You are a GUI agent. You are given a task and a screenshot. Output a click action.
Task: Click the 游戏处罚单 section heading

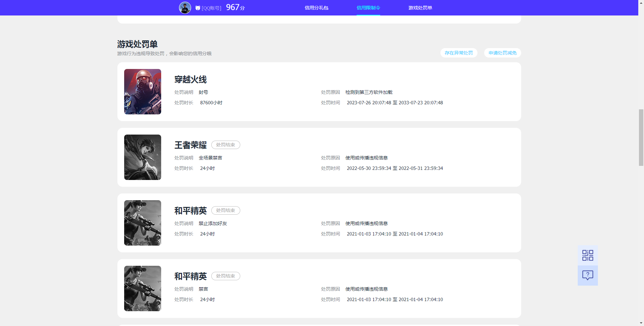[x=137, y=44]
